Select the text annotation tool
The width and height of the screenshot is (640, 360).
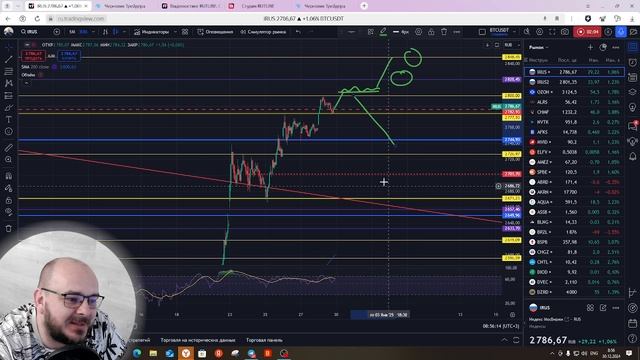coord(9,120)
